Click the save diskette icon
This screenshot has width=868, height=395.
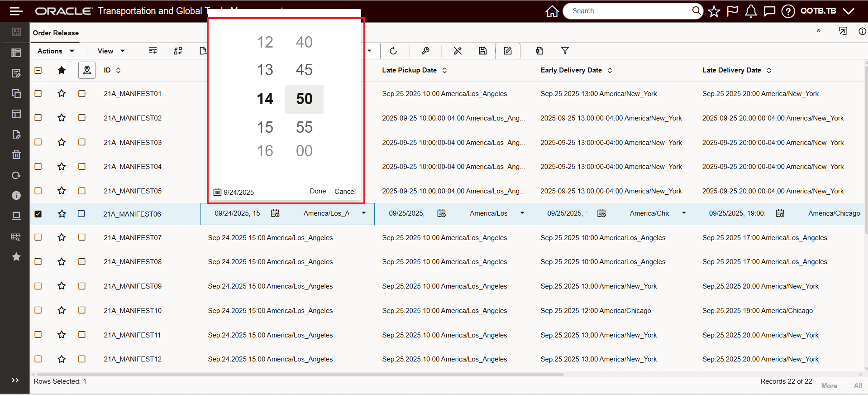[483, 51]
